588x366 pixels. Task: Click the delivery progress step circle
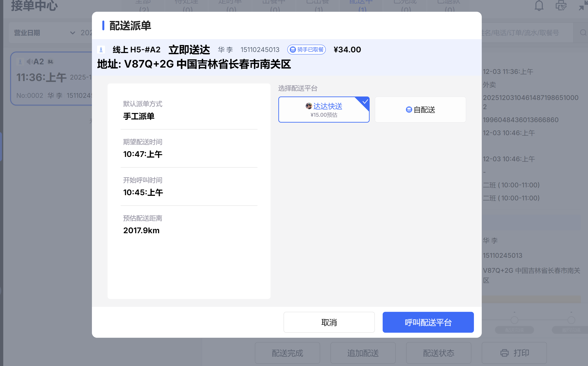click(514, 320)
